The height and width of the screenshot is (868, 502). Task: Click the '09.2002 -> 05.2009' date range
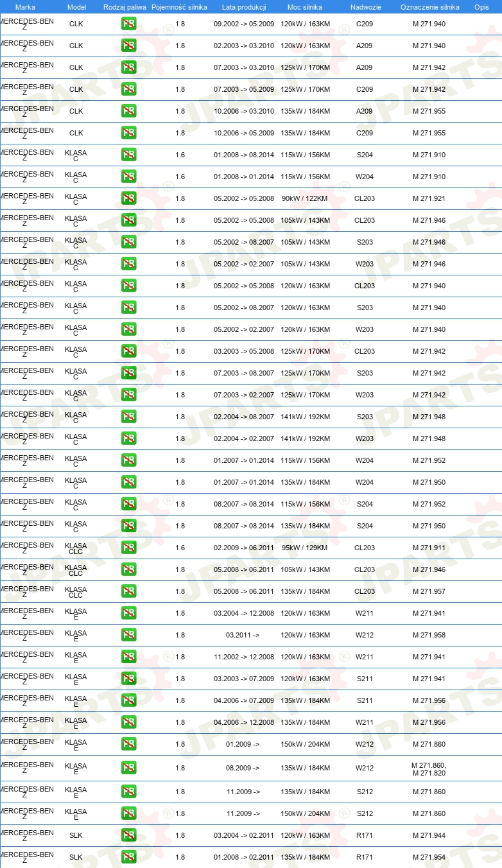point(244,24)
